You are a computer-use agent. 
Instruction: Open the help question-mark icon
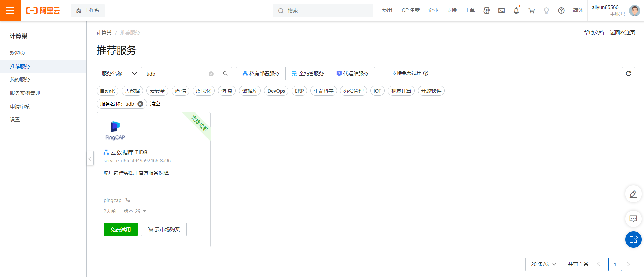click(x=561, y=11)
